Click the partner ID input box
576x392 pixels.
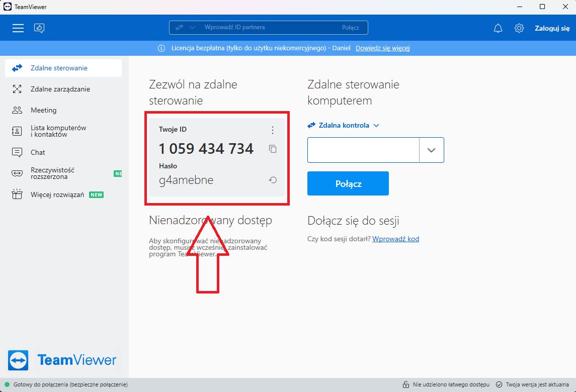tap(363, 150)
